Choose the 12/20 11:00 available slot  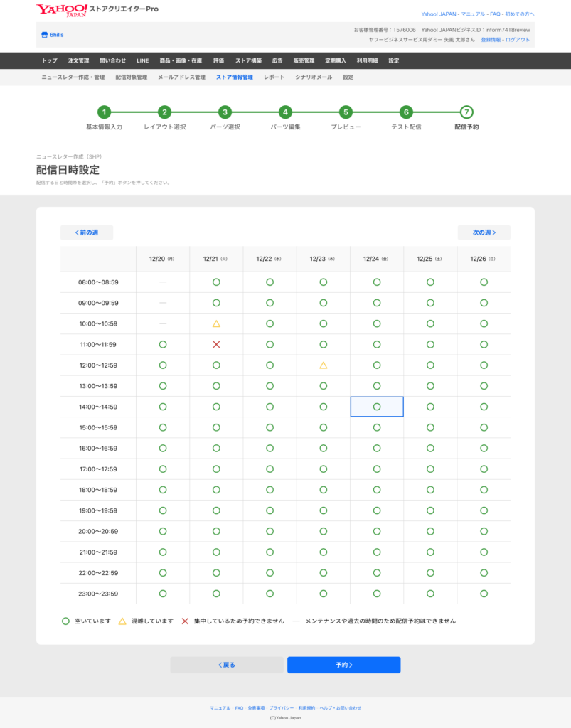[x=163, y=344]
